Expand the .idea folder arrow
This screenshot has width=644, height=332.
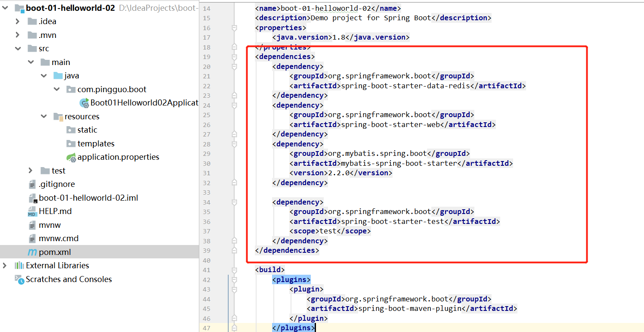(x=18, y=21)
